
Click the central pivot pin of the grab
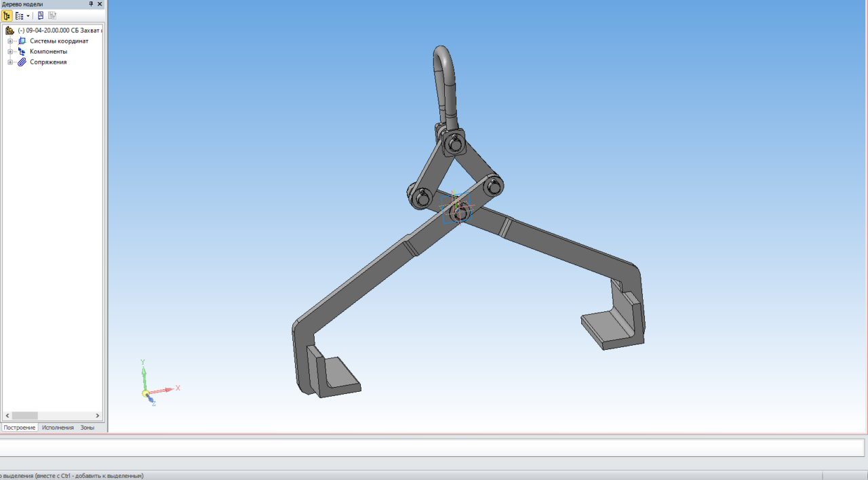[461, 214]
